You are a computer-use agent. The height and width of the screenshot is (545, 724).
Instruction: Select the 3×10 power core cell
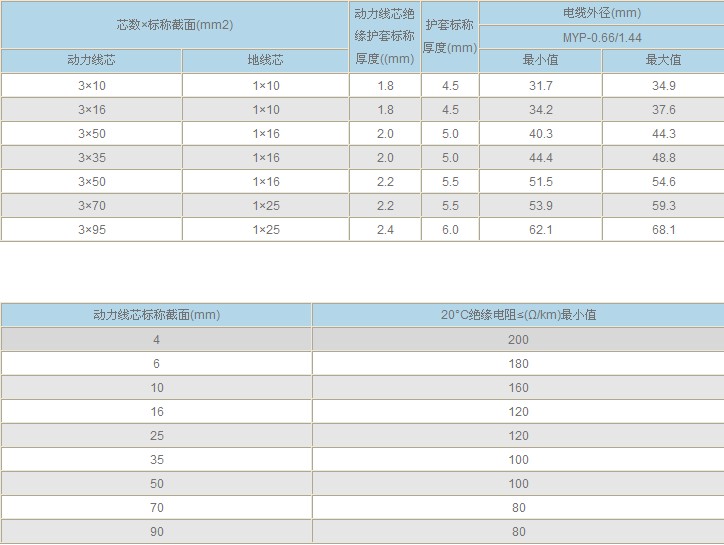click(x=91, y=85)
